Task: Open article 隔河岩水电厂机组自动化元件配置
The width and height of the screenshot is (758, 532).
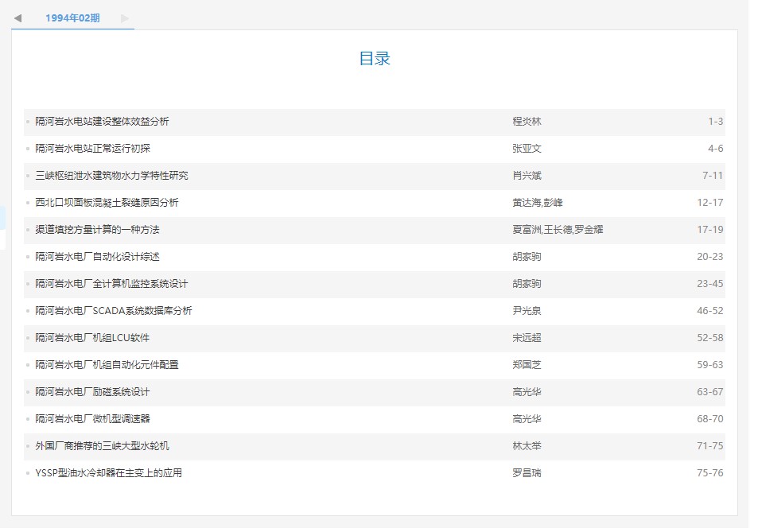Action: pos(107,365)
